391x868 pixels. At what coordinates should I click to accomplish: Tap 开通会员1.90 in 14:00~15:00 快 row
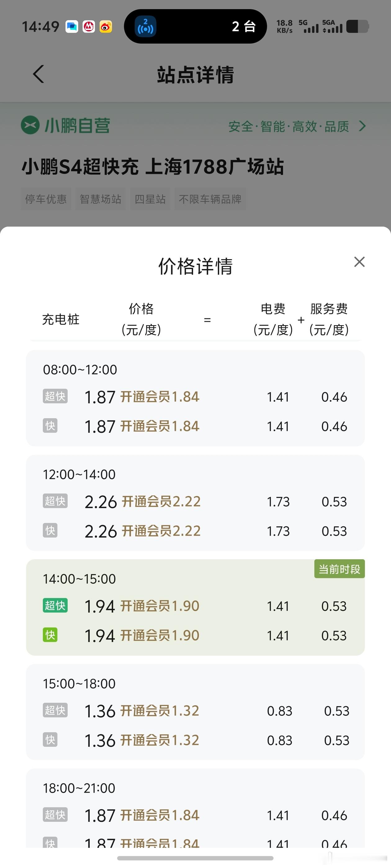point(160,635)
